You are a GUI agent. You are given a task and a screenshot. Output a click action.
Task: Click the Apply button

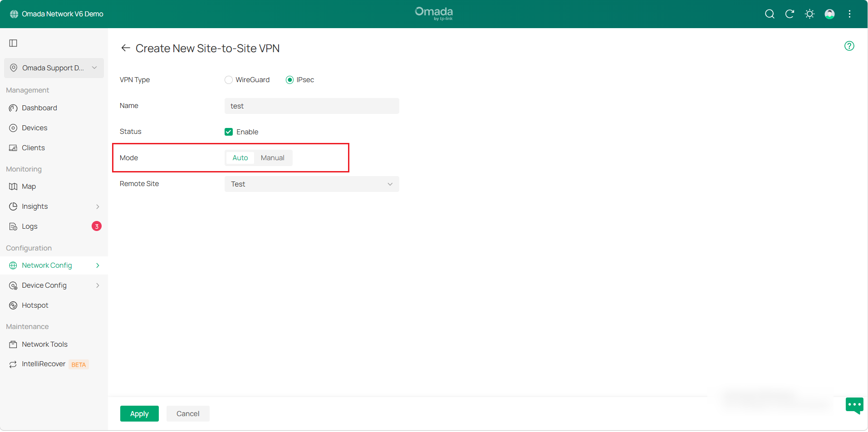(x=139, y=413)
